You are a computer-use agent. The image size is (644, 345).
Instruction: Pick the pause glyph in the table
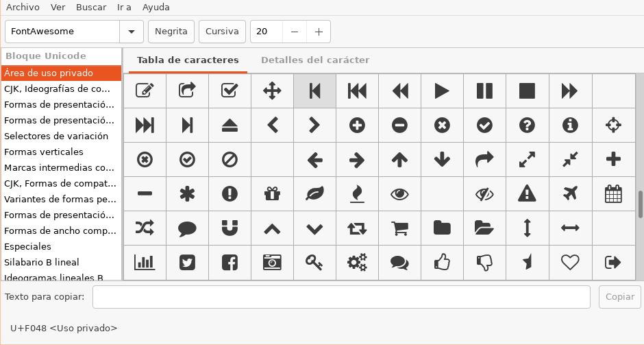tap(484, 91)
